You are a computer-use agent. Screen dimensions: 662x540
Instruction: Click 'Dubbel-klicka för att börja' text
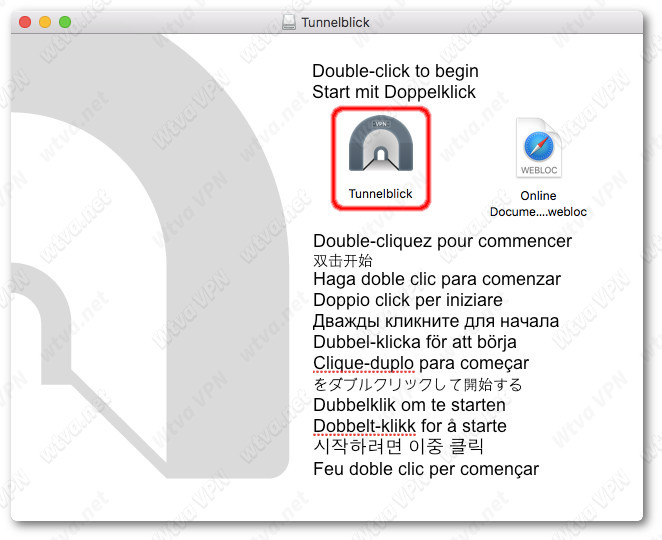click(415, 342)
